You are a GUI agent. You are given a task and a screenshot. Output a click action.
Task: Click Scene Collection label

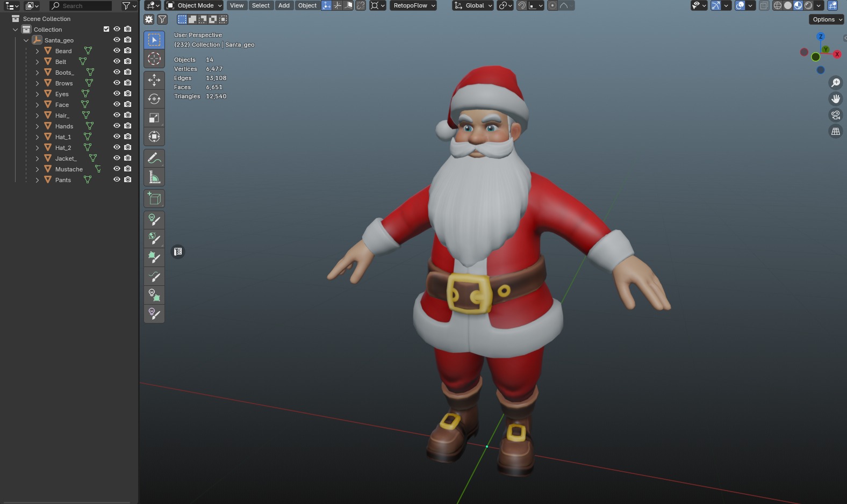click(47, 19)
